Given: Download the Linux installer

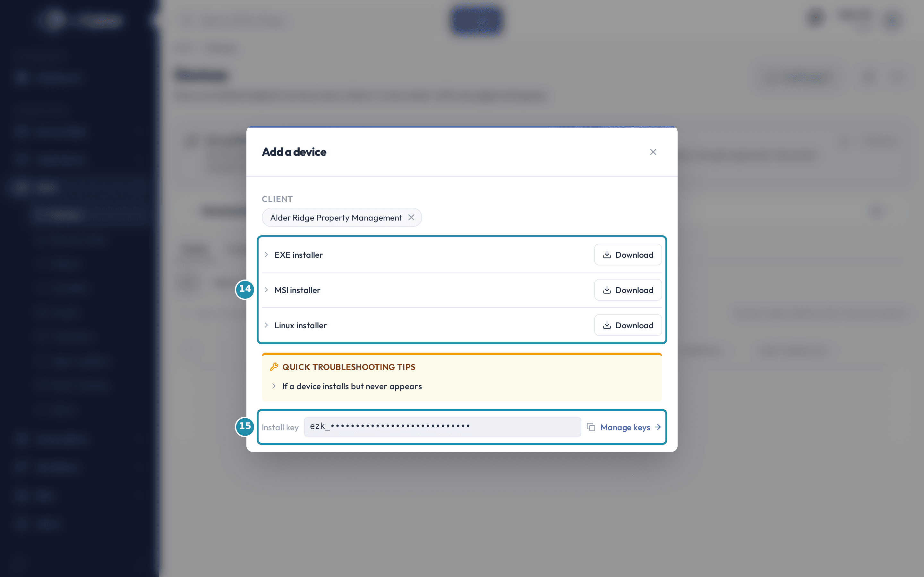Looking at the screenshot, I should click(628, 325).
